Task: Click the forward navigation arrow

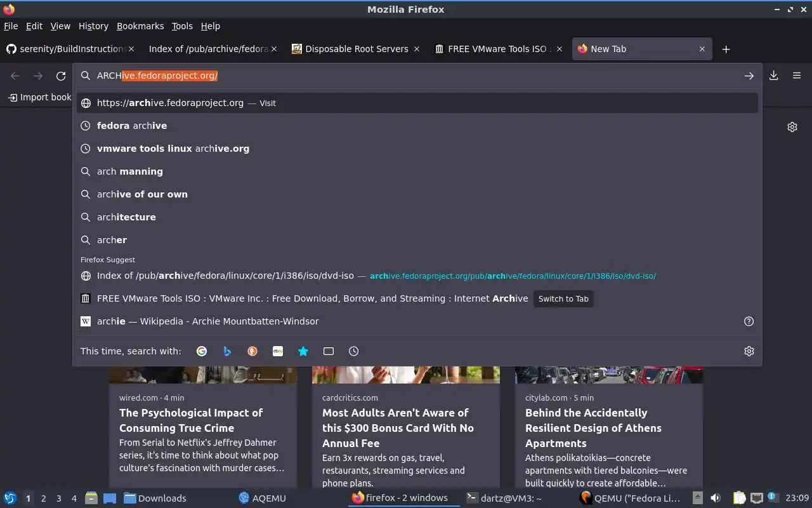Action: coord(38,76)
